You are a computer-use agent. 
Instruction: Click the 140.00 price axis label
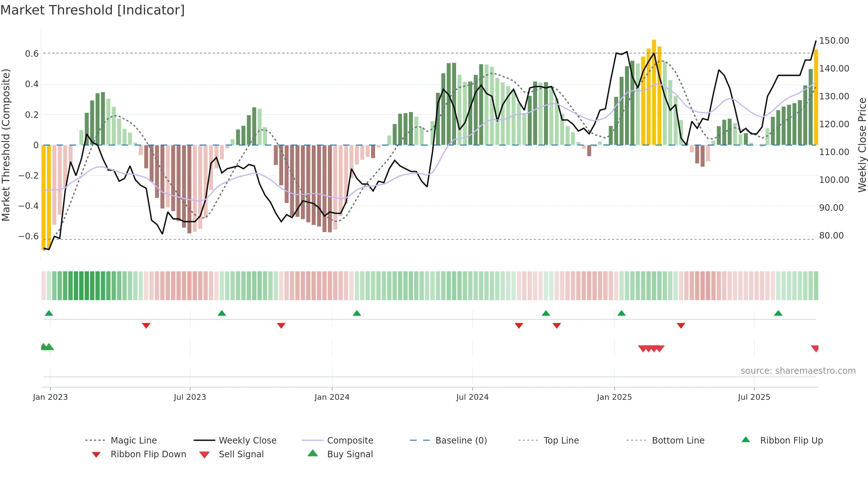click(834, 68)
